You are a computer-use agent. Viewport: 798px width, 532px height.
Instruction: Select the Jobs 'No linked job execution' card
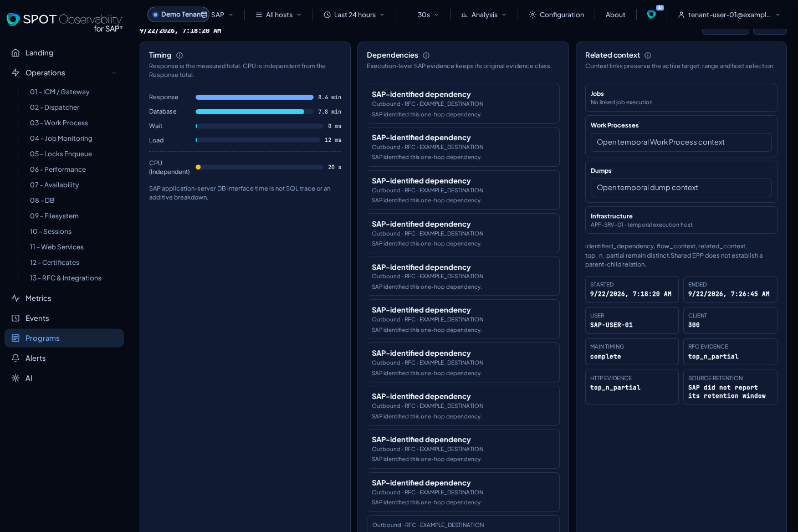pyautogui.click(x=681, y=98)
